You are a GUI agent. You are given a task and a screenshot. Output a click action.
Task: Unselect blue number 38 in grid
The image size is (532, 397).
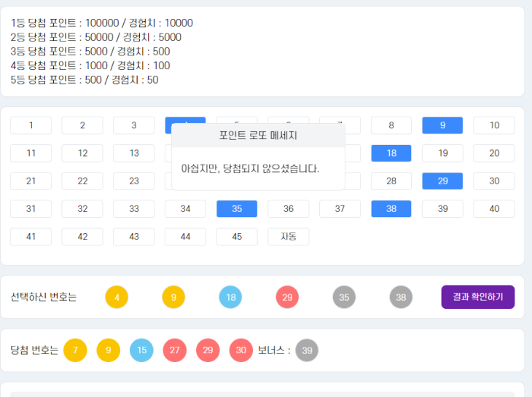pos(391,209)
